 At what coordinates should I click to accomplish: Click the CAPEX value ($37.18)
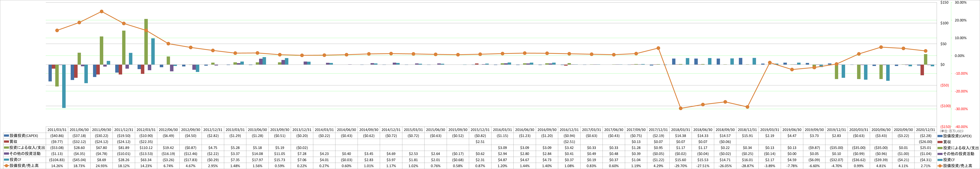click(x=79, y=136)
